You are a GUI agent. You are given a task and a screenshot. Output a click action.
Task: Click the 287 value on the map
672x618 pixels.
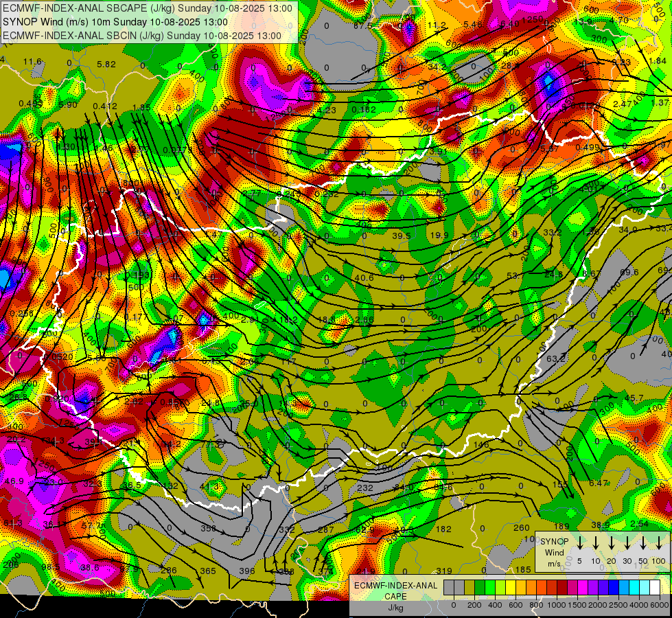[326, 529]
